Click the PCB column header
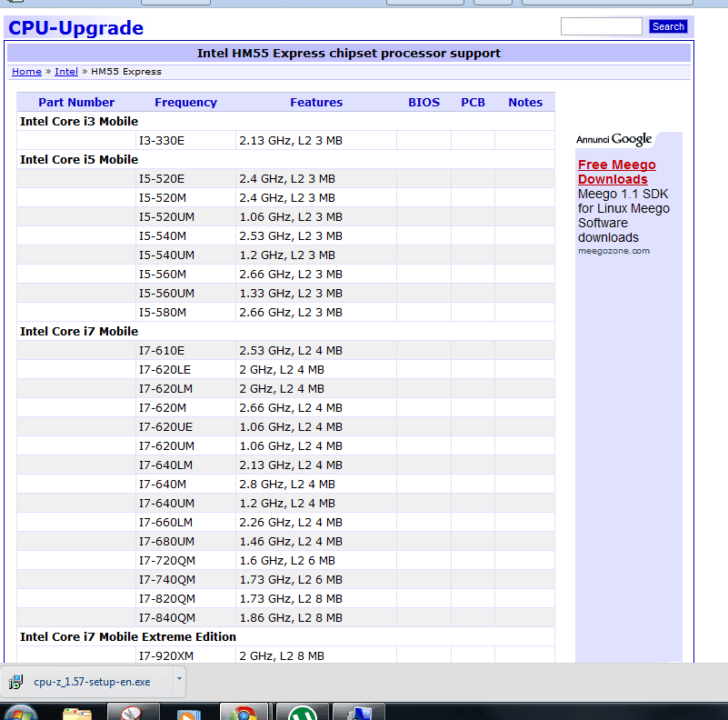Screen dimensions: 728x720 pos(473,102)
